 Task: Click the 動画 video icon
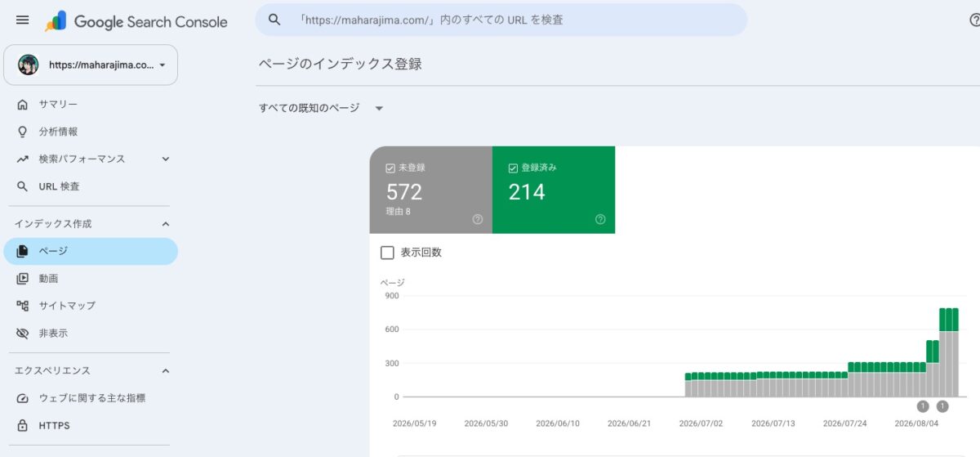click(22, 279)
